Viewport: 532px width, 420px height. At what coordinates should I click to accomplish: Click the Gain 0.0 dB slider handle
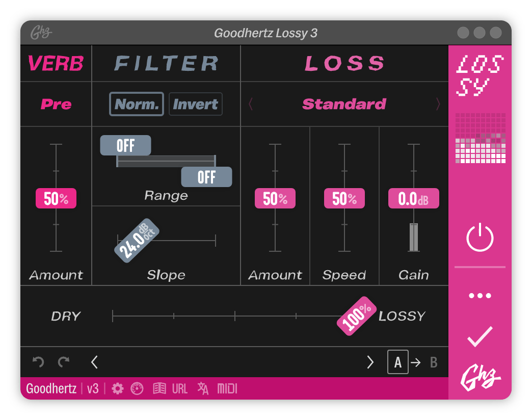(414, 198)
